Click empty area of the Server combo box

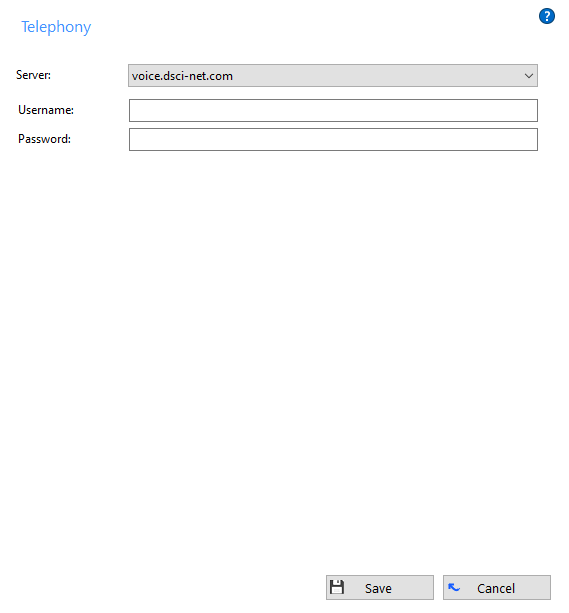[x=375, y=76]
